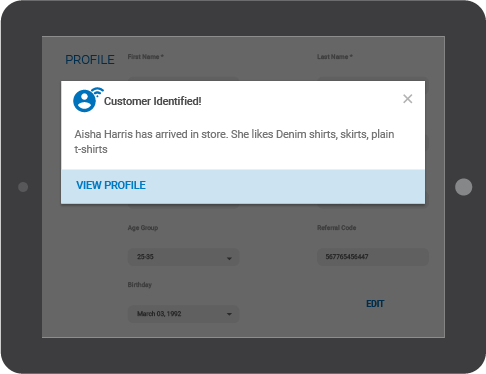The height and width of the screenshot is (374, 486).
Task: Click the EDIT link on profile
Action: point(375,304)
